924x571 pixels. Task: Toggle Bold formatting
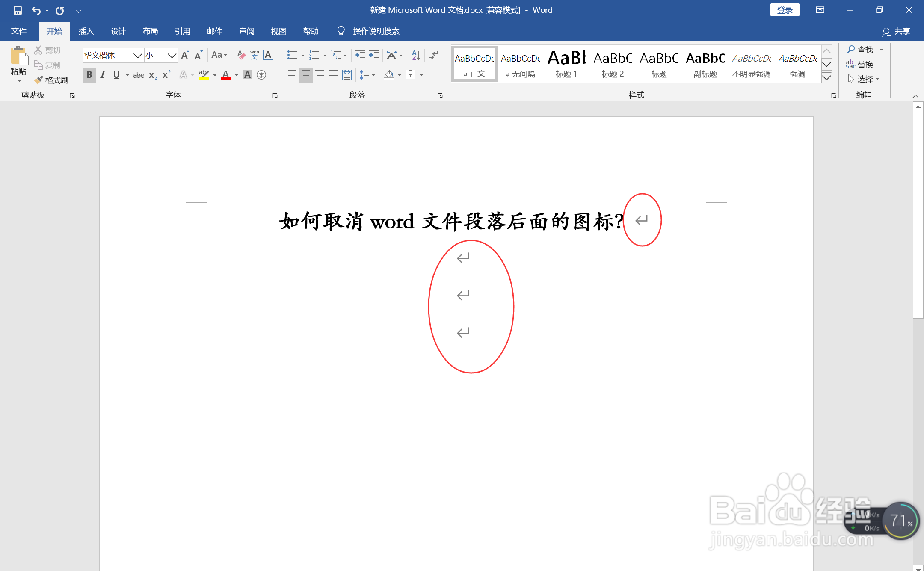[89, 75]
